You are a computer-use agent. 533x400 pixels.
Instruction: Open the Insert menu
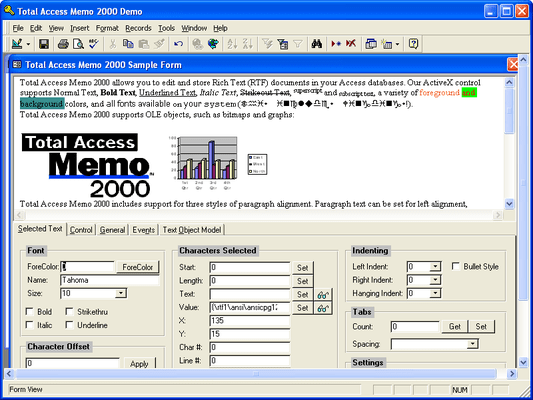tap(80, 28)
